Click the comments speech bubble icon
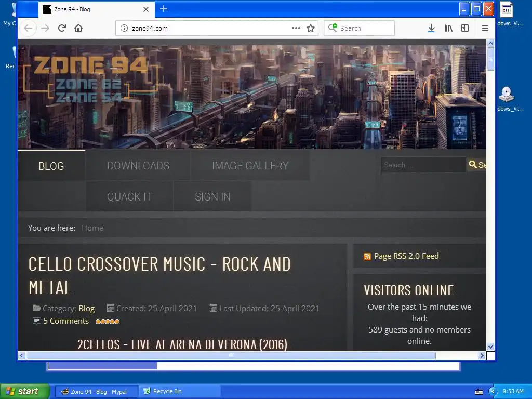532x399 pixels. pos(37,321)
